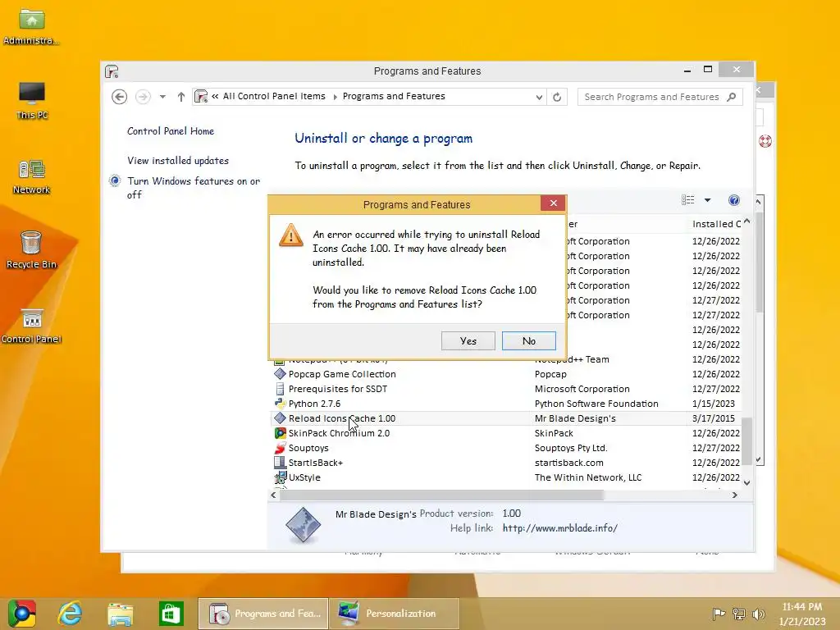Select Reload Icons Cache 1.00 entry
Screen dimensions: 840x630
tap(505, 418)
